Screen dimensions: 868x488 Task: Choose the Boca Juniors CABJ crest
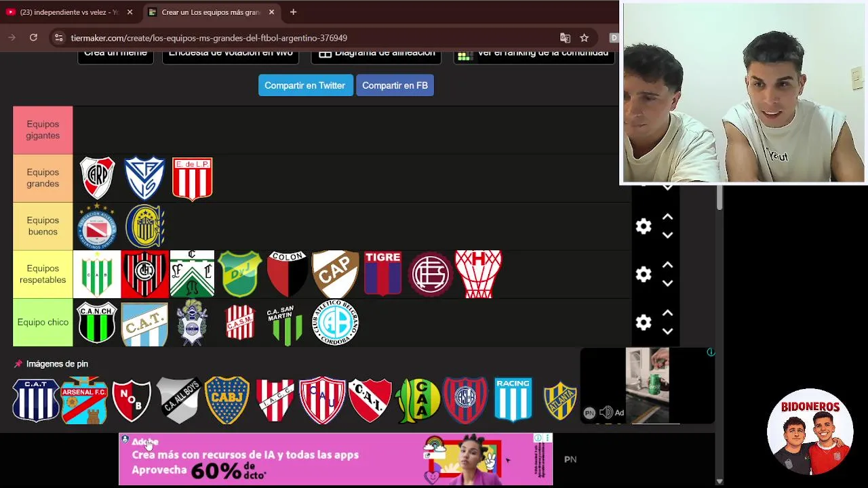click(227, 400)
